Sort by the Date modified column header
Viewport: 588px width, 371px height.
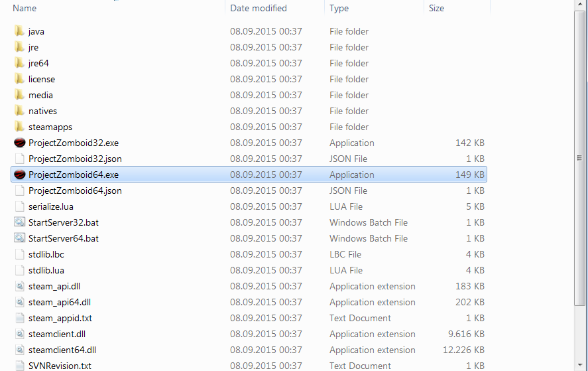tap(259, 8)
